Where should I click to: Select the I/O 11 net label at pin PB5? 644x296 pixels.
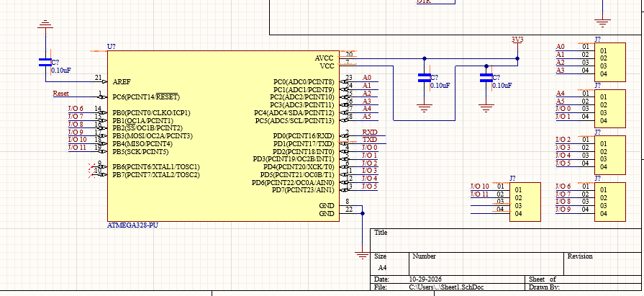[x=77, y=148]
